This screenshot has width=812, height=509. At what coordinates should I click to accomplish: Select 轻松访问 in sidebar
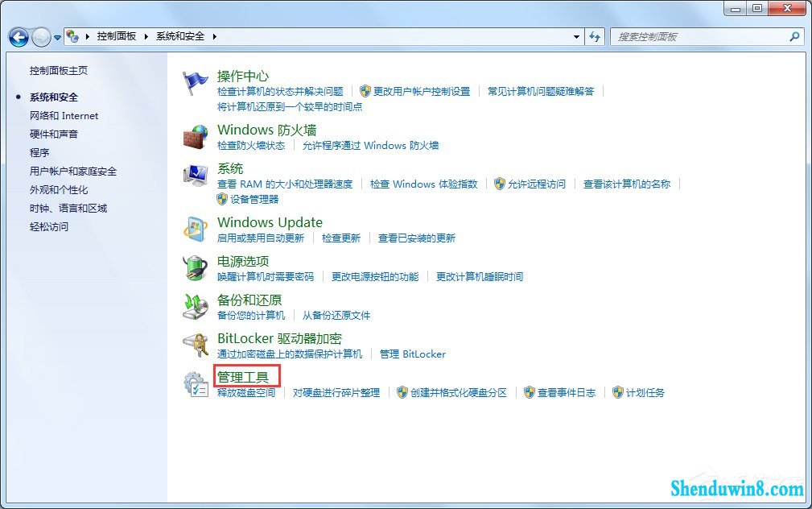tap(48, 226)
